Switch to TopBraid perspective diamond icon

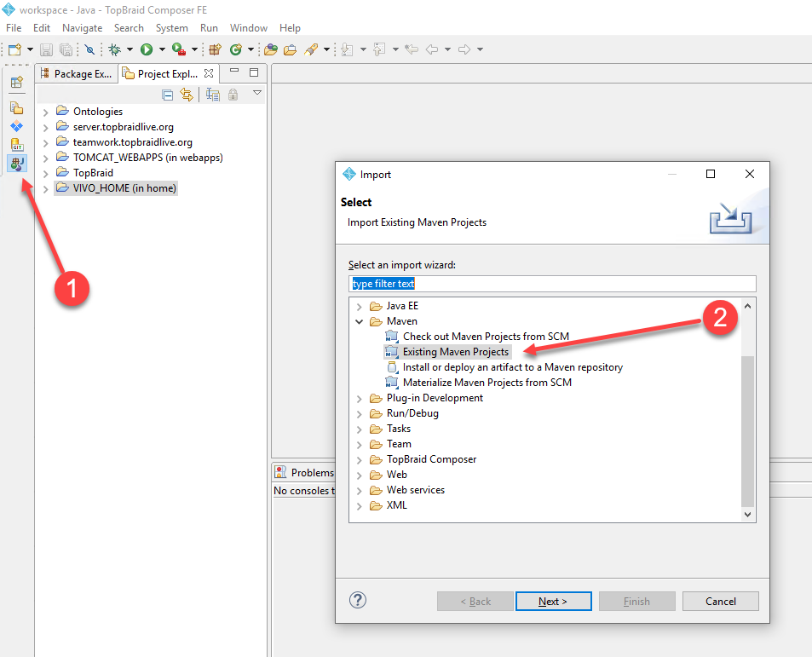point(17,126)
